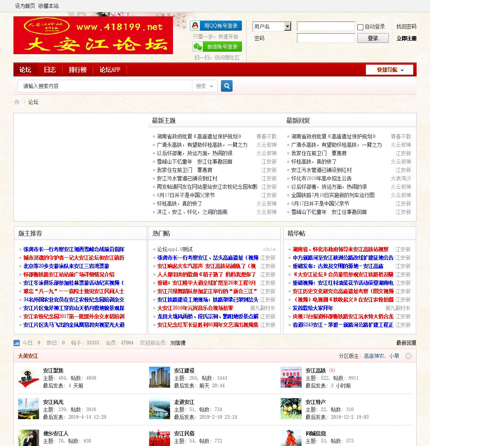Open 洪江、安江、怀化，之间的距离 post
504x446 pixels.
[x=192, y=212]
